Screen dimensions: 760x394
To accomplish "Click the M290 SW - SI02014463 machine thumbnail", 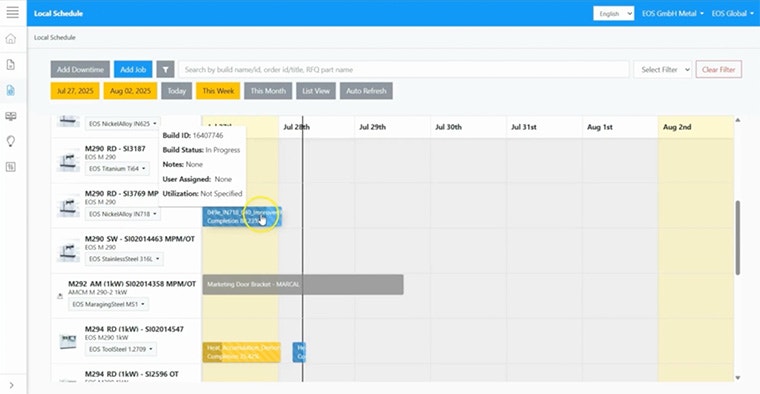I will 68,251.
